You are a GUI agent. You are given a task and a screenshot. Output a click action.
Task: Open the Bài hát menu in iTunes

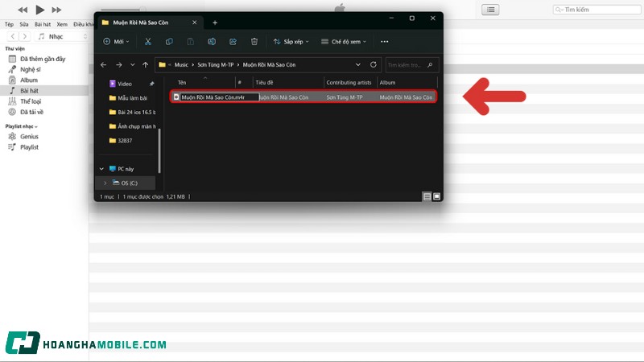coord(43,24)
